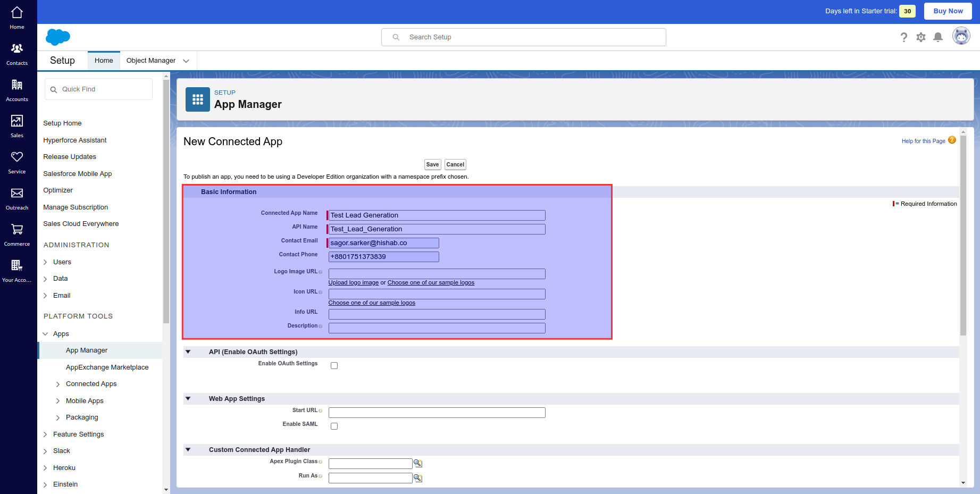Expand the Users tree item
This screenshot has width=980, height=494.
(x=45, y=262)
